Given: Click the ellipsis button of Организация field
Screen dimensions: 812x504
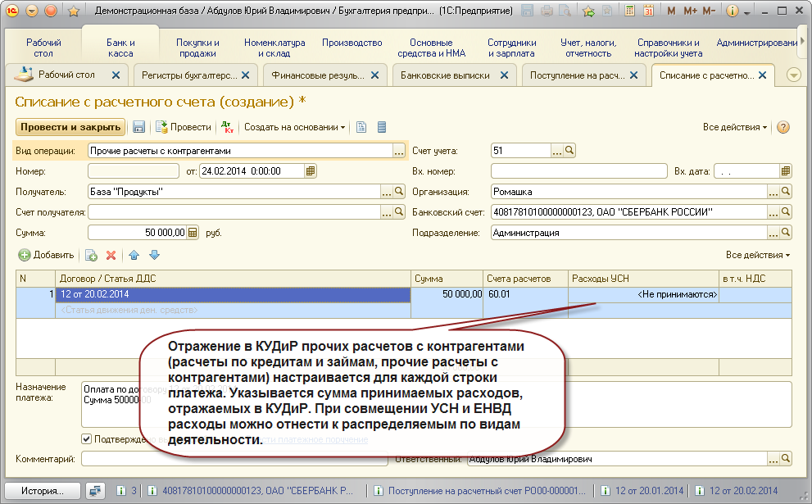Looking at the screenshot, I should coord(773,192).
